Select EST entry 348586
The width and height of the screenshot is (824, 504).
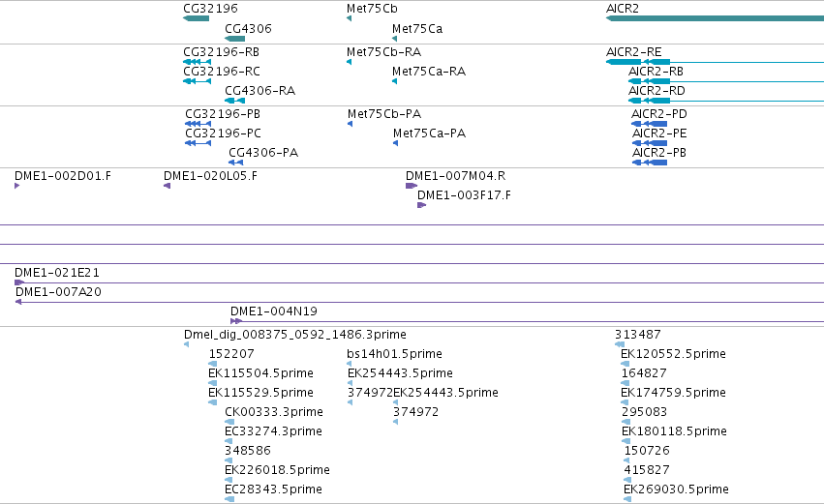(x=248, y=451)
